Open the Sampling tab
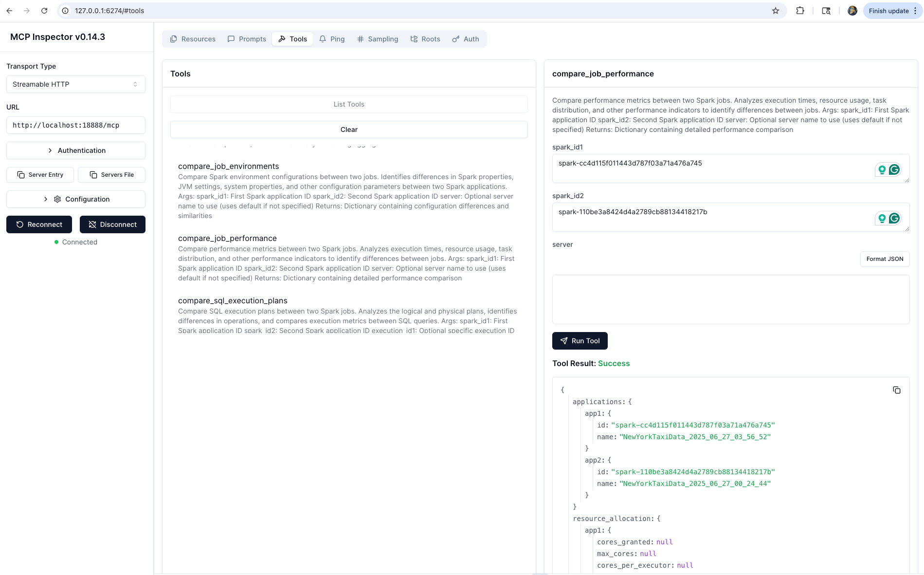 coord(378,39)
